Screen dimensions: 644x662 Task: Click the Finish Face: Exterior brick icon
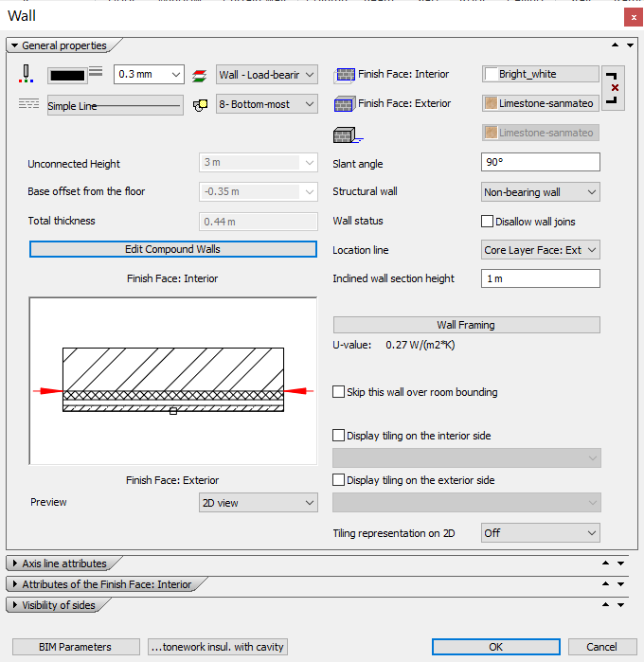pyautogui.click(x=343, y=104)
